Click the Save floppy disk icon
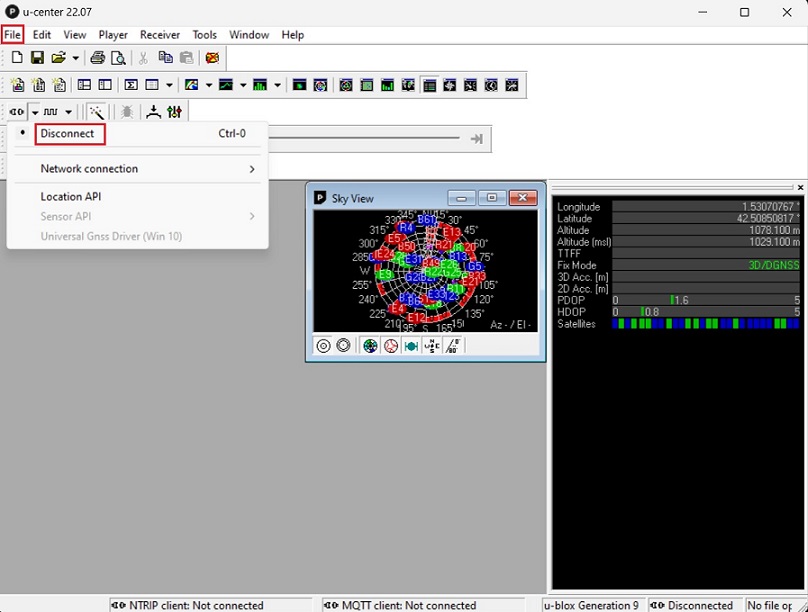 37,58
